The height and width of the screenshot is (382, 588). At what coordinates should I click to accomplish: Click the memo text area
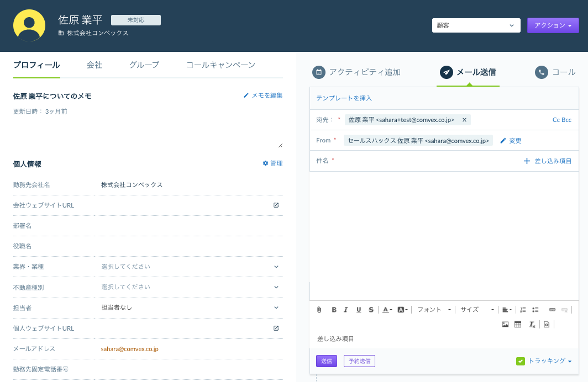coord(148,133)
